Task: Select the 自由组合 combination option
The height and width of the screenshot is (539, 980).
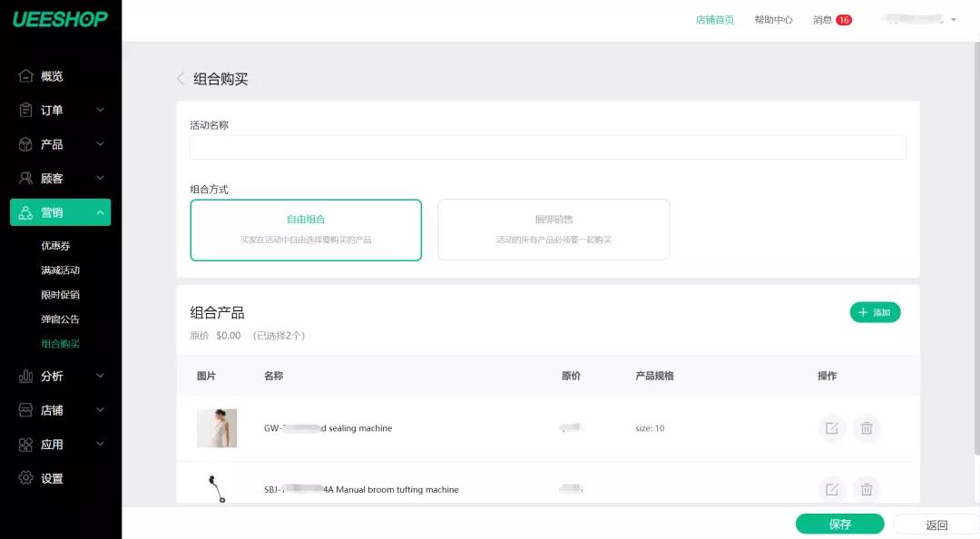Action: point(306,230)
